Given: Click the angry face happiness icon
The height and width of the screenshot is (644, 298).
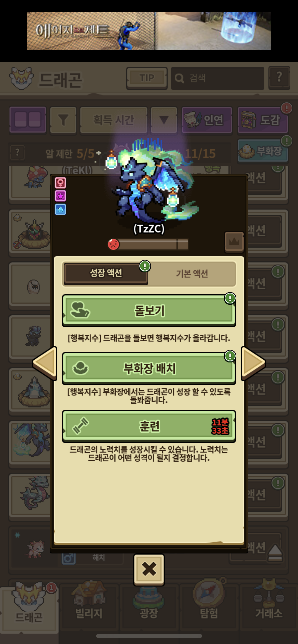Looking at the screenshot, I should [x=113, y=244].
